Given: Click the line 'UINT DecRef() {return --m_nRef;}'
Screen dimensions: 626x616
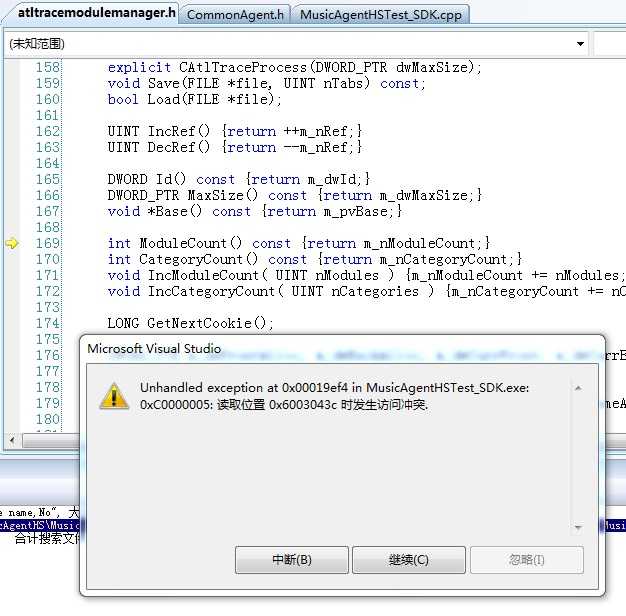Looking at the screenshot, I should pyautogui.click(x=235, y=147).
